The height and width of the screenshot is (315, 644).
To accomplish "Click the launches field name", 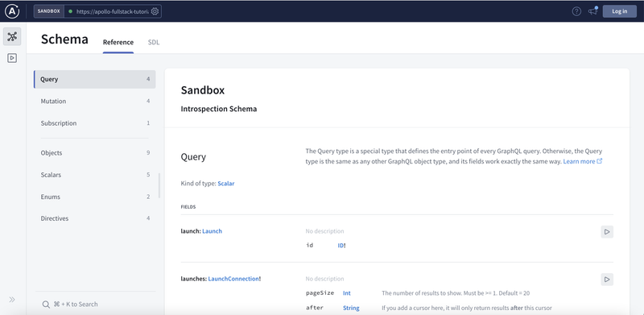I will [x=193, y=279].
